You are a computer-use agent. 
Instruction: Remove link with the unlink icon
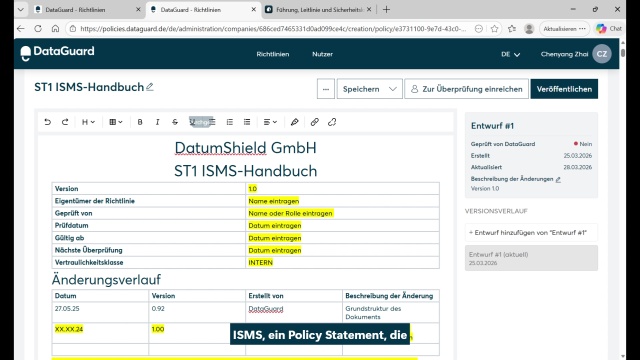click(x=332, y=122)
